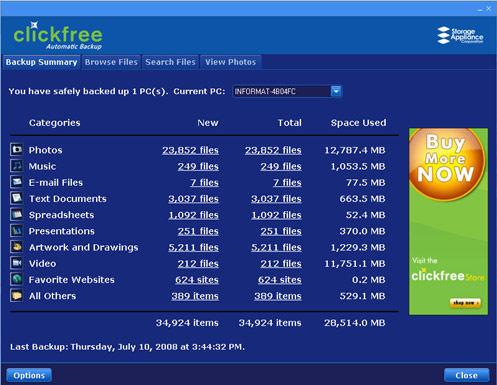Open total E-mail 7 files link
Screen dimensions: 497x385
tap(287, 183)
